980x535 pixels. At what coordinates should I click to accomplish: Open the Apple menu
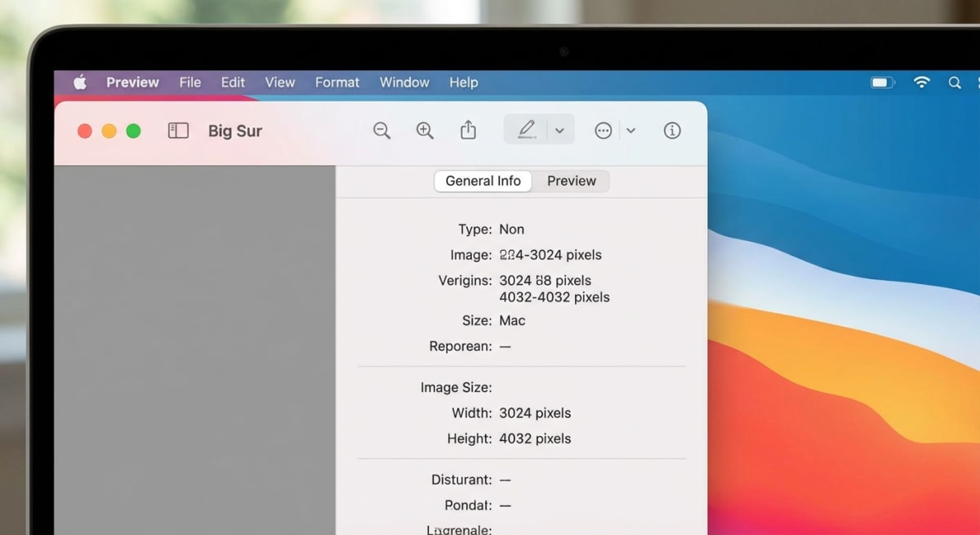tap(78, 82)
